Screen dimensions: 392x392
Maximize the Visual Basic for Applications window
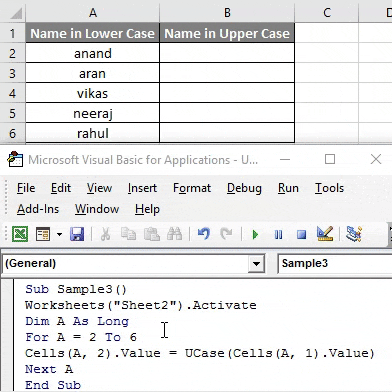click(x=330, y=159)
